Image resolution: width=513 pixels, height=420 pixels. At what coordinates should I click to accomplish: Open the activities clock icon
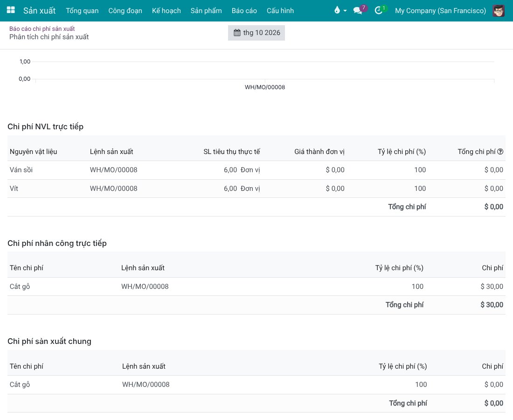(x=378, y=10)
